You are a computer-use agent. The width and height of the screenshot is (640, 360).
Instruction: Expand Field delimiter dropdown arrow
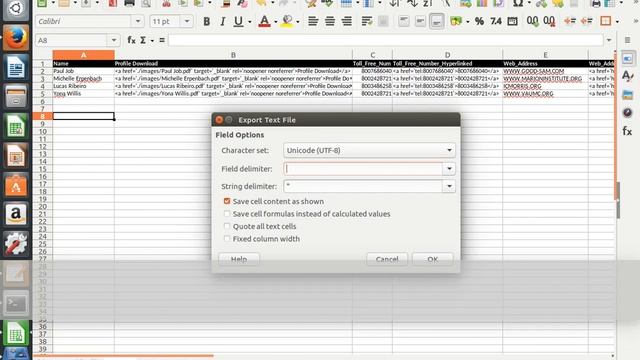(449, 169)
